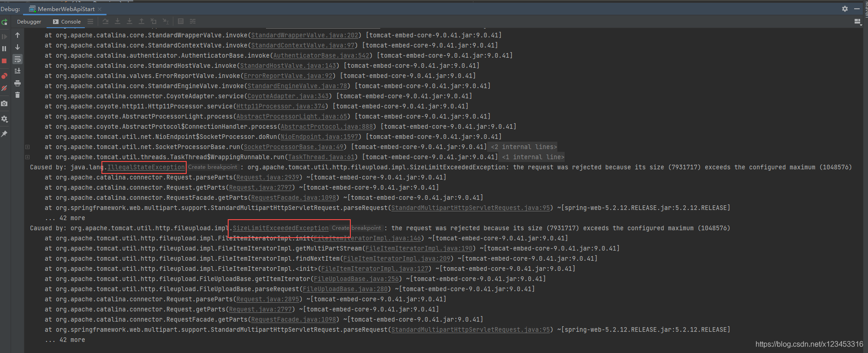Pause the running program

click(4, 48)
